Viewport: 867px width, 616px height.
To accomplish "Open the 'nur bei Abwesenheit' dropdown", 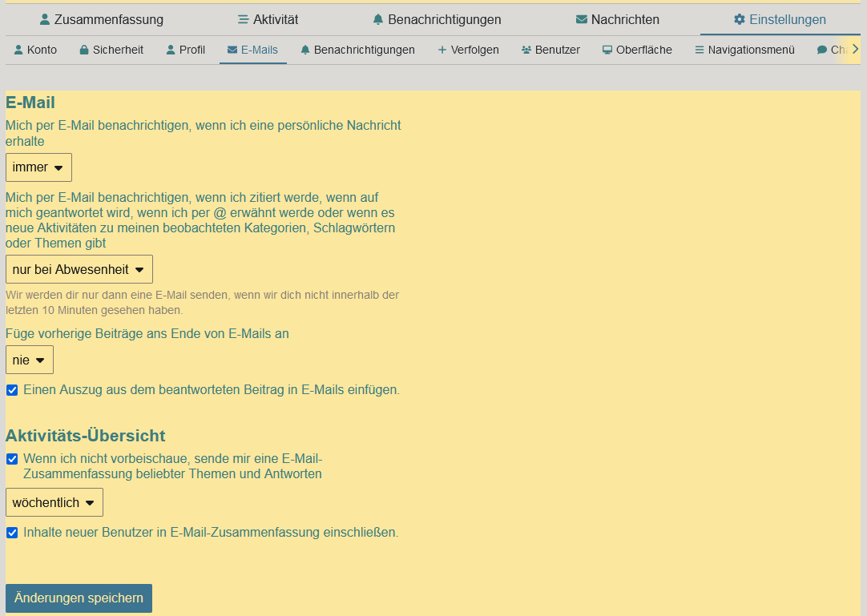I will coord(79,269).
